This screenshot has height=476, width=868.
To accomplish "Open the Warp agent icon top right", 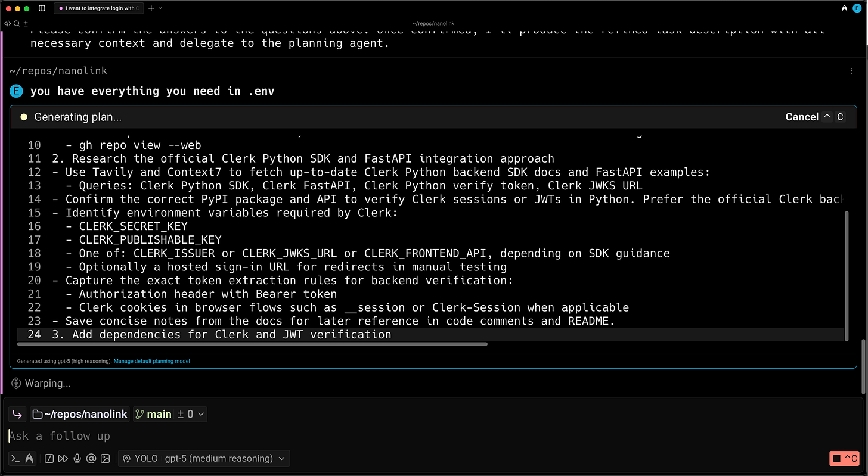I will point(845,8).
